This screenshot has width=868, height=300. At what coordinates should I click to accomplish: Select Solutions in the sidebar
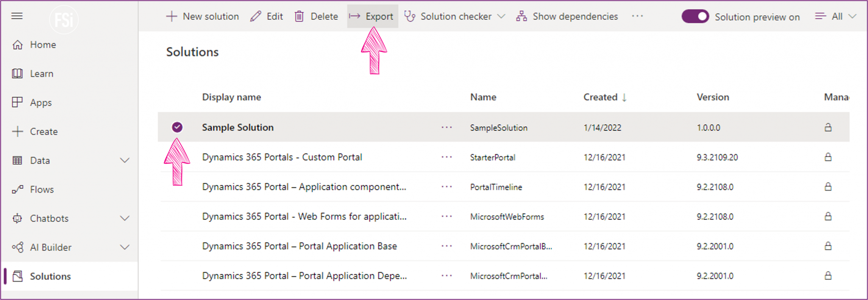point(50,276)
